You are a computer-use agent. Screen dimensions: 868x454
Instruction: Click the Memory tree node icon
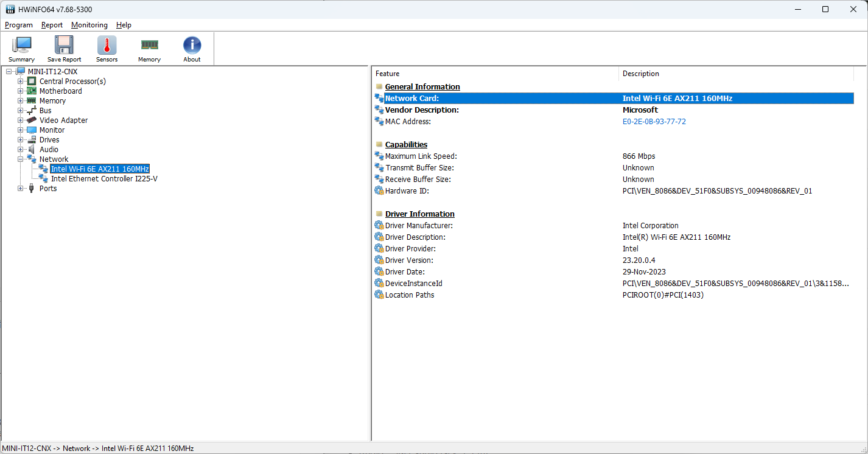(x=32, y=100)
